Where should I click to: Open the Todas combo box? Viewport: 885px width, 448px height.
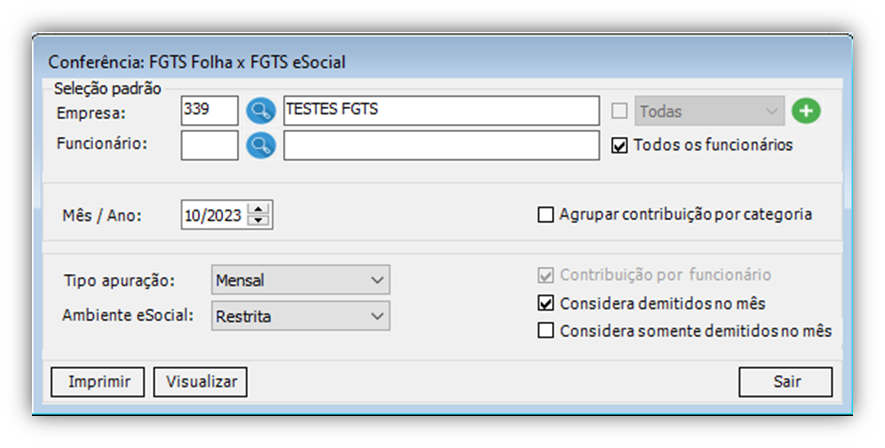(x=709, y=111)
